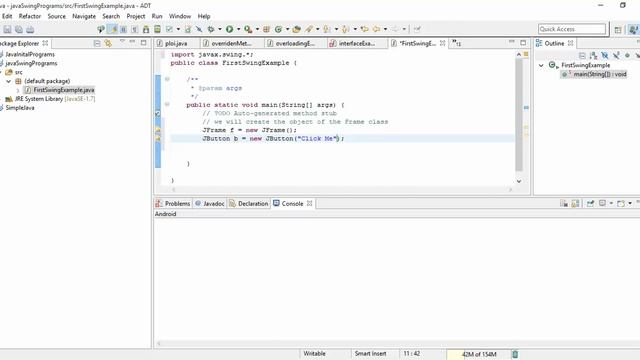Click the Link with Editor icon in Package Explorer

(x=108, y=43)
